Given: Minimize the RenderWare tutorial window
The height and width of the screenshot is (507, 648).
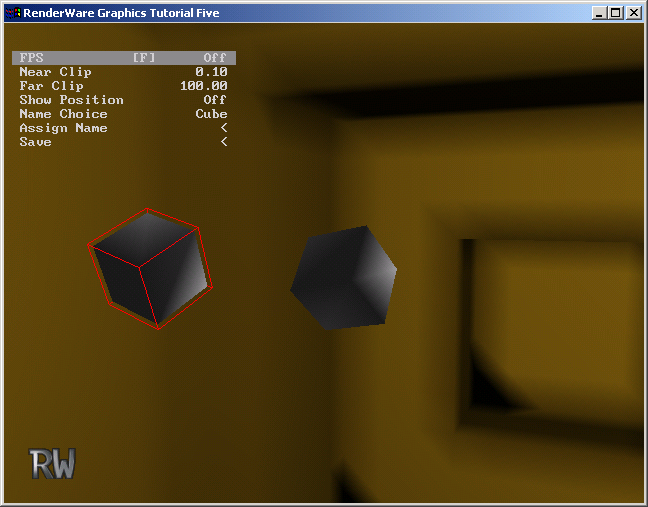Looking at the screenshot, I should 599,13.
